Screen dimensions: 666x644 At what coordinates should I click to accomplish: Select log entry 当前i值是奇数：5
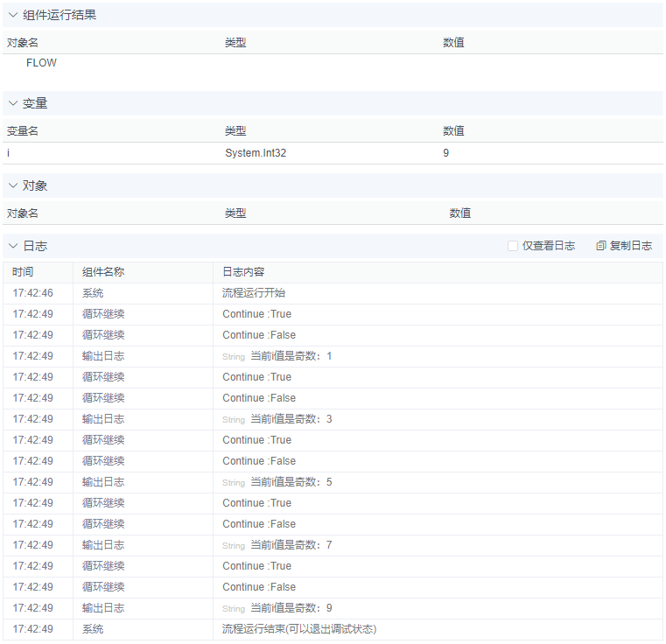pyautogui.click(x=291, y=482)
